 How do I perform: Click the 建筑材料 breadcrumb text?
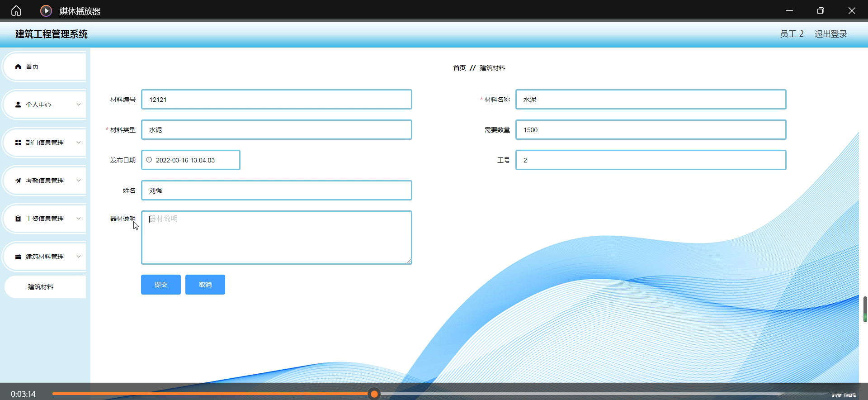tap(492, 68)
